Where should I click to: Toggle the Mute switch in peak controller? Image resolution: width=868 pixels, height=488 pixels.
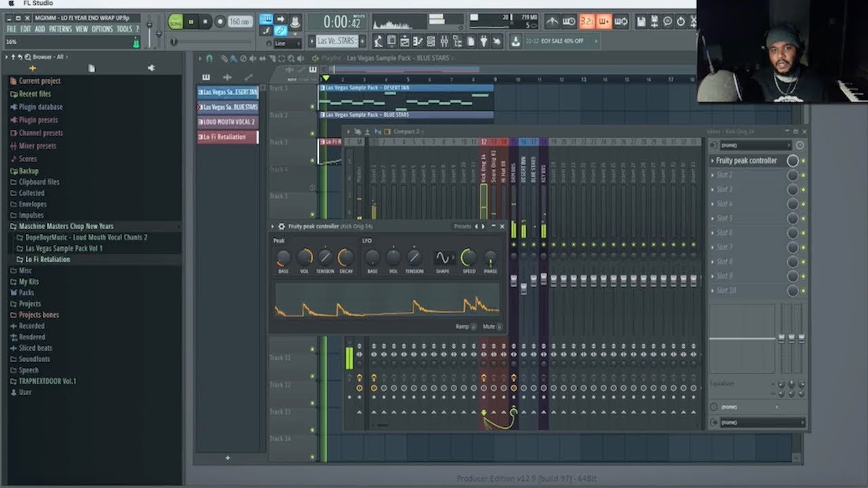click(x=499, y=327)
